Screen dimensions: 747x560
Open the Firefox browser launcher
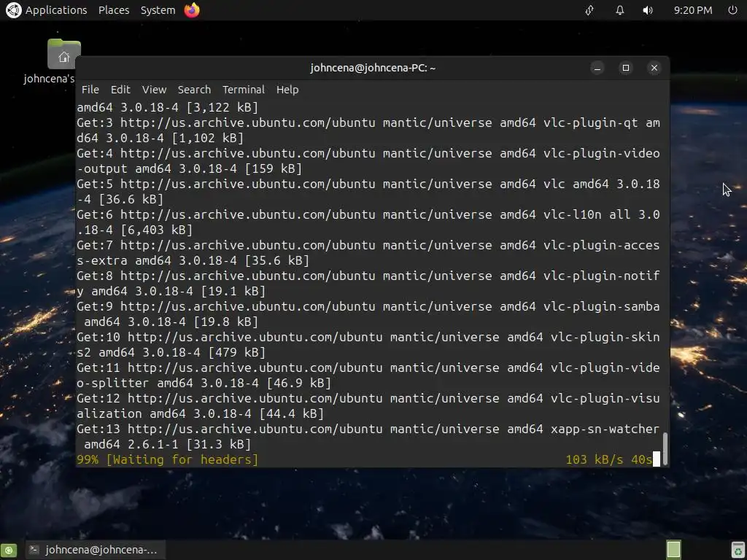pos(192,10)
